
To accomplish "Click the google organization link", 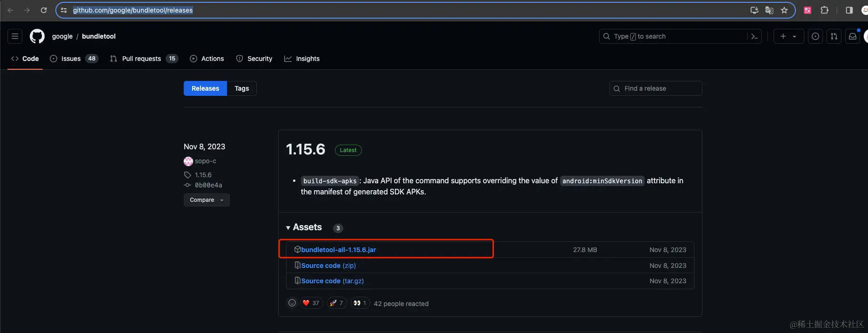I will (x=62, y=36).
